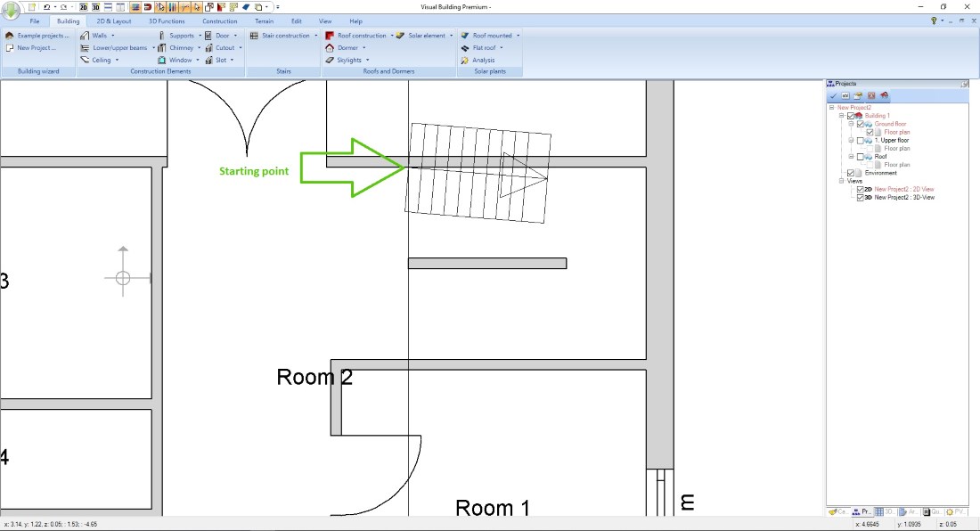Image resolution: width=980 pixels, height=531 pixels.
Task: Select the Ceiling tool icon
Action: (x=85, y=60)
